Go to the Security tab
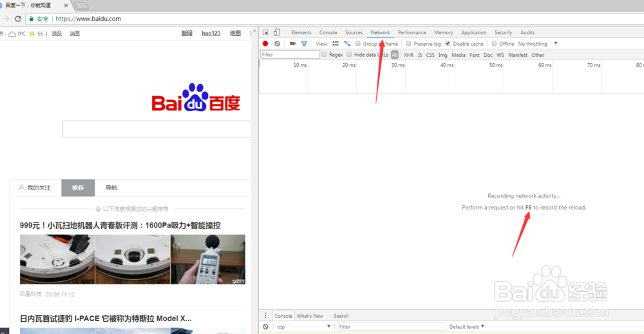Viewport: 644px width, 334px height. pyautogui.click(x=503, y=32)
